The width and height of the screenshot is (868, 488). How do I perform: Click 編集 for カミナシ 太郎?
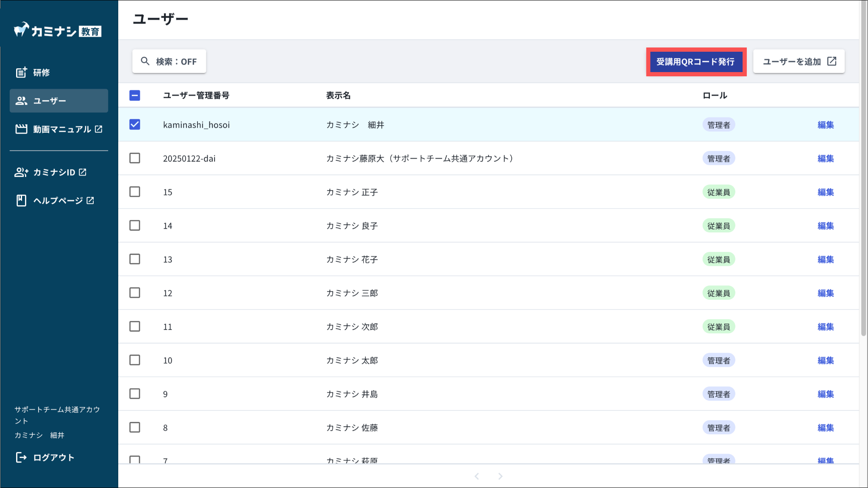click(x=826, y=360)
